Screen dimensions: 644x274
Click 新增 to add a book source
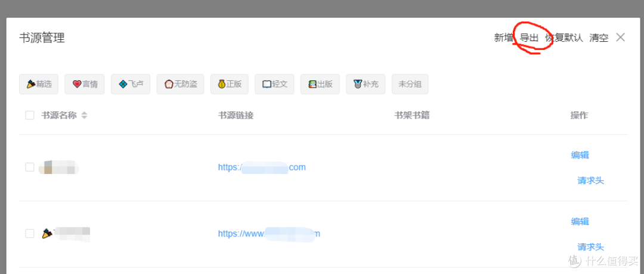pos(503,38)
